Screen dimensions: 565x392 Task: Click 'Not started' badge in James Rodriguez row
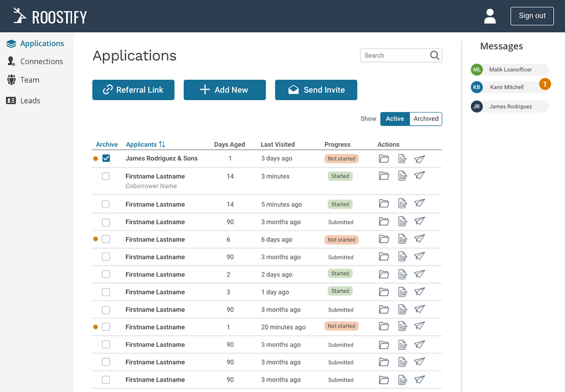coord(341,159)
